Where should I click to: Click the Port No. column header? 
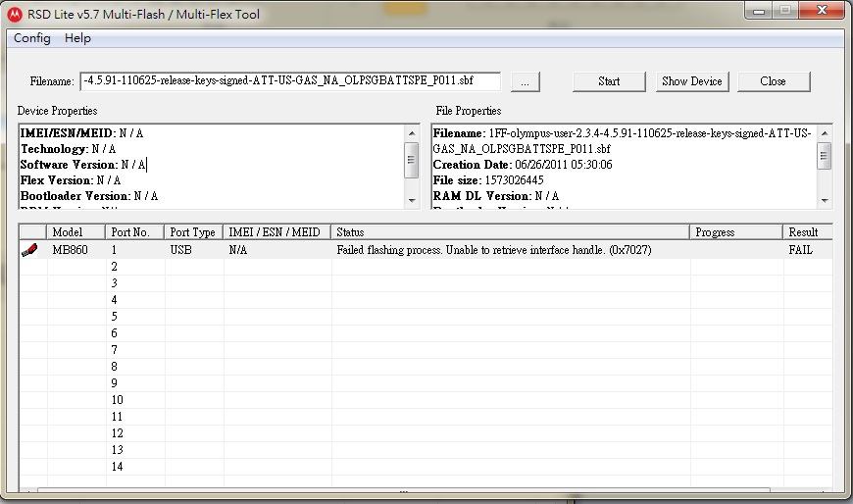[135, 232]
